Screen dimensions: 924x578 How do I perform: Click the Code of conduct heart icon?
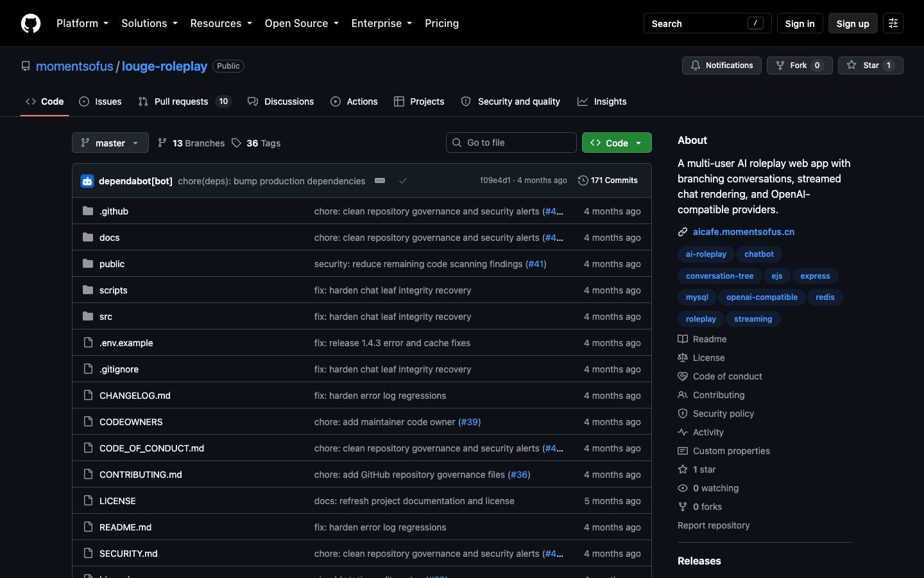click(x=683, y=376)
